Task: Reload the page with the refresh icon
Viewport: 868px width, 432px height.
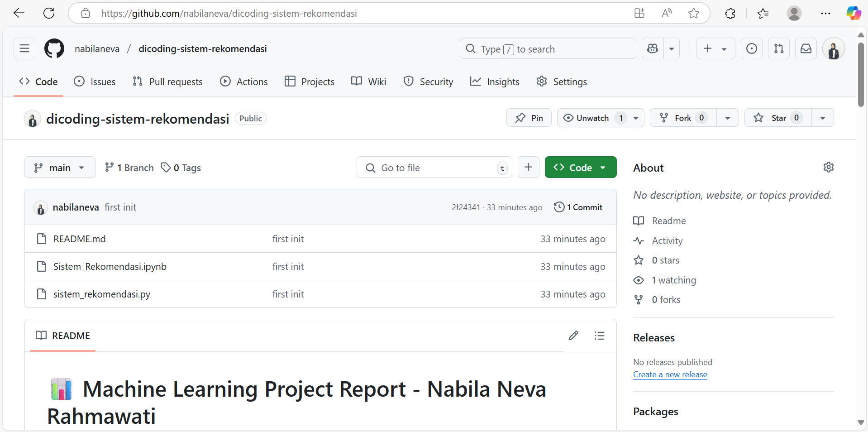Action: (x=49, y=13)
